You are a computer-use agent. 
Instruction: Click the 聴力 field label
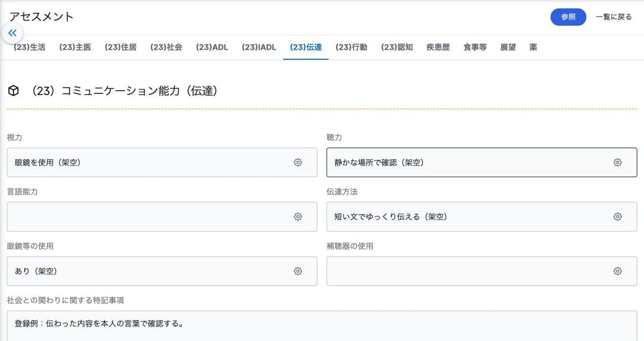[334, 138]
